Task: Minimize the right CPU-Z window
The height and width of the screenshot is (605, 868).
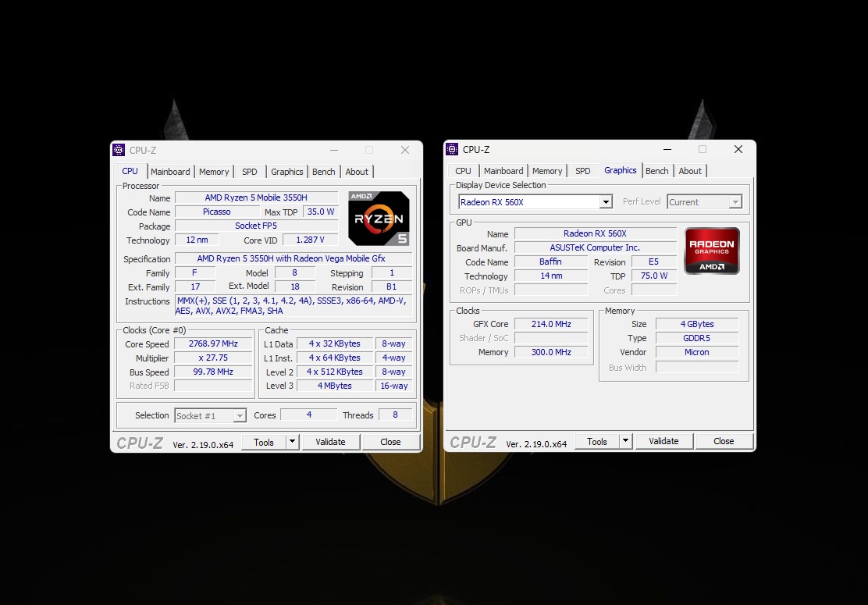Action: (667, 149)
